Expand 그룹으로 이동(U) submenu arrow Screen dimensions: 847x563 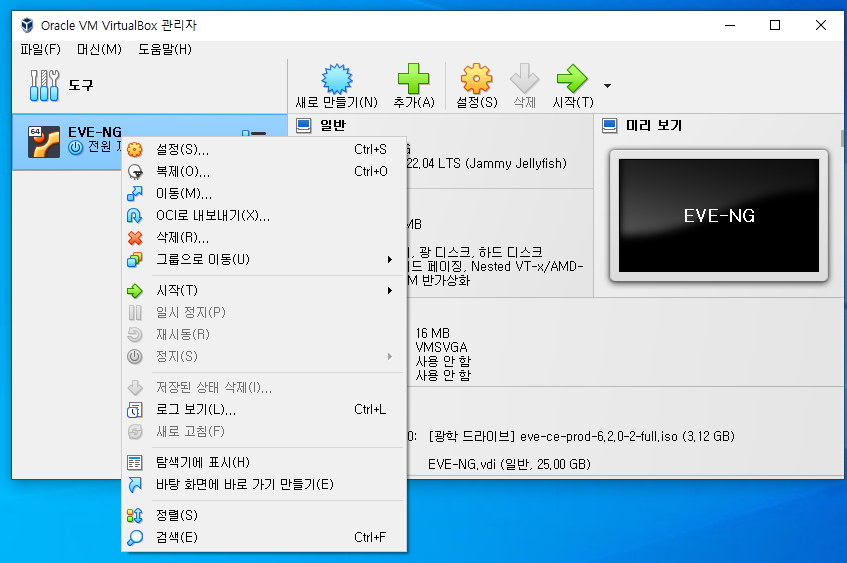(389, 259)
